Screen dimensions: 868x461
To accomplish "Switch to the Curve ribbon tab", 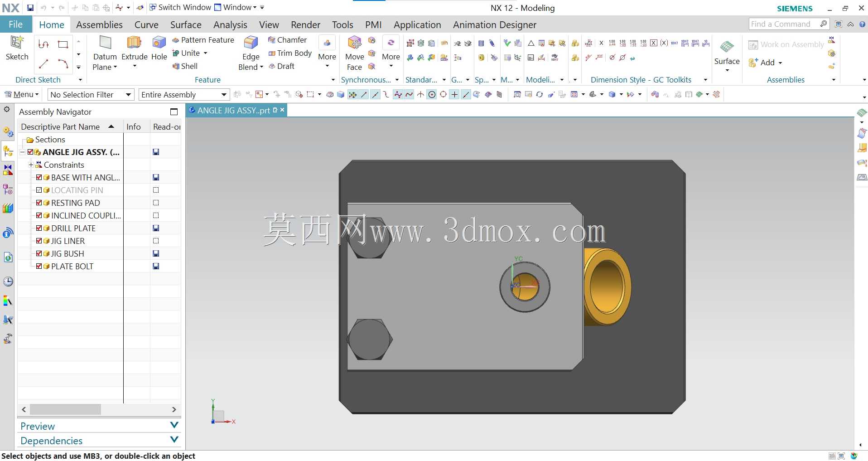I will 146,24.
